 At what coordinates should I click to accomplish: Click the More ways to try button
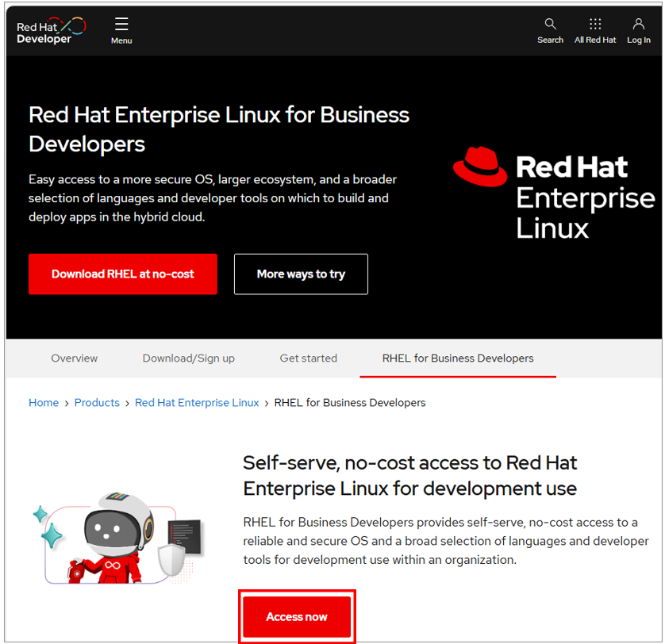point(301,274)
